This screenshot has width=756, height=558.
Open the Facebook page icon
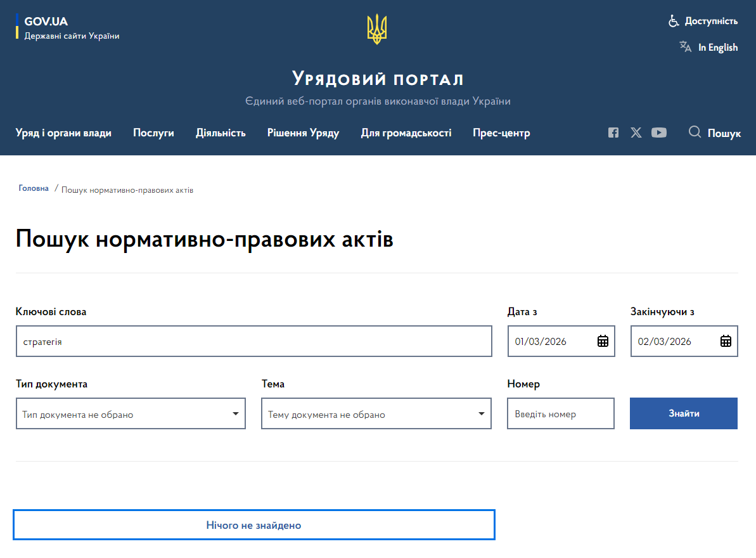click(x=613, y=133)
